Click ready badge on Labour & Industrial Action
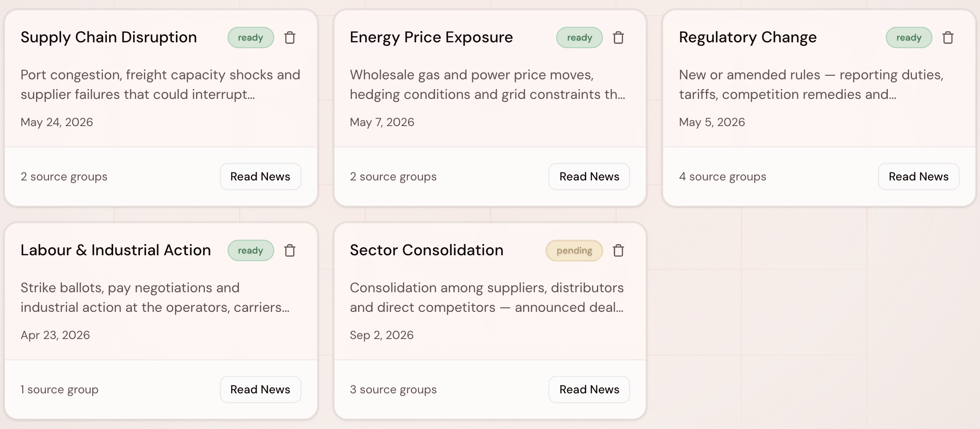Viewport: 980px width, 429px height. [251, 250]
